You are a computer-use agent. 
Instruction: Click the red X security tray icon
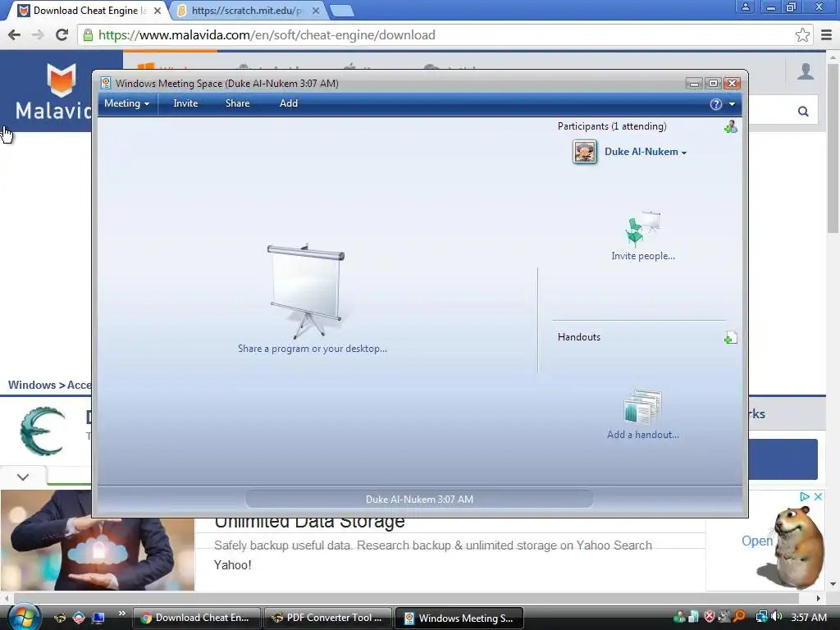(710, 617)
